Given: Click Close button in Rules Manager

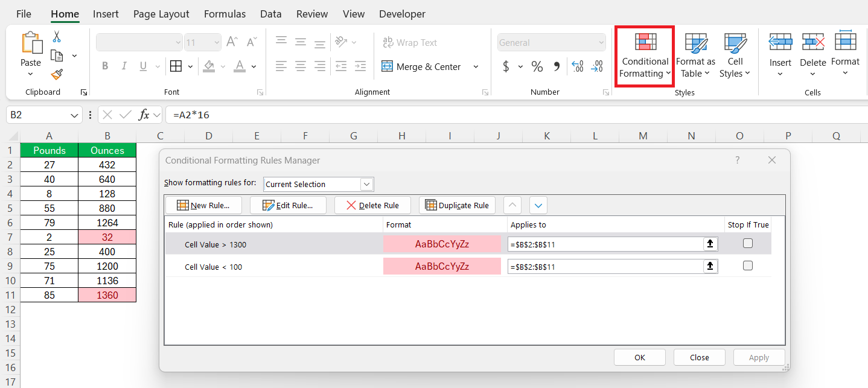Looking at the screenshot, I should 700,357.
